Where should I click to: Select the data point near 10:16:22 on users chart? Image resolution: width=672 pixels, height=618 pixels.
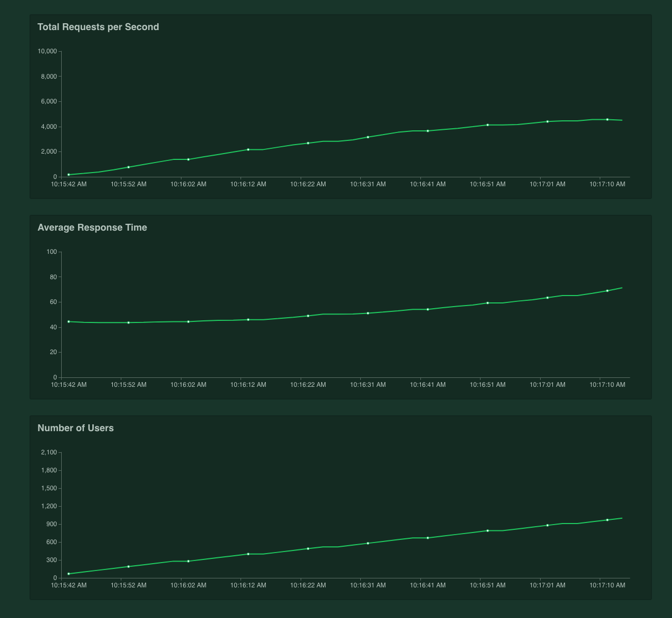tap(309, 548)
